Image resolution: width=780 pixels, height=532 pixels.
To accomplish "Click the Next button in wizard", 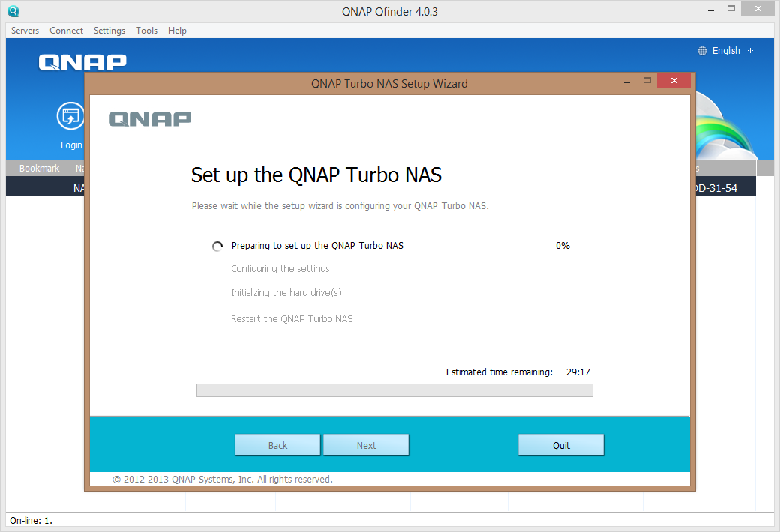I will point(366,445).
